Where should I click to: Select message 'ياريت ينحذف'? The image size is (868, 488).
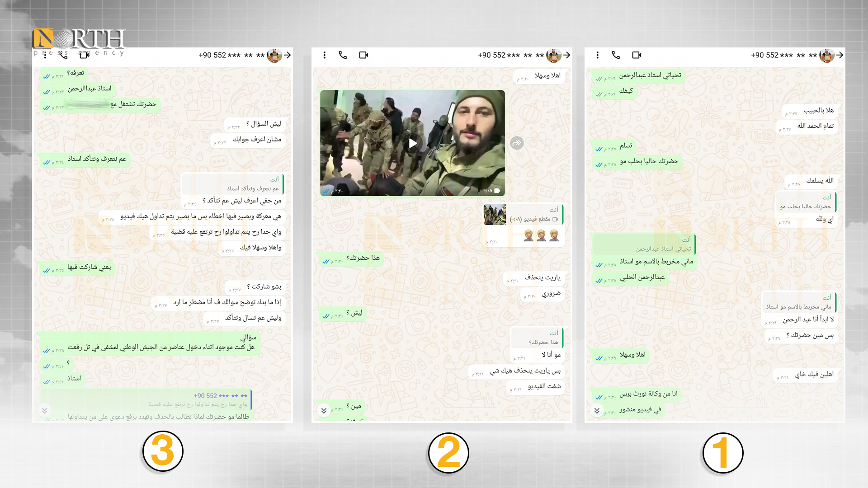(x=533, y=278)
